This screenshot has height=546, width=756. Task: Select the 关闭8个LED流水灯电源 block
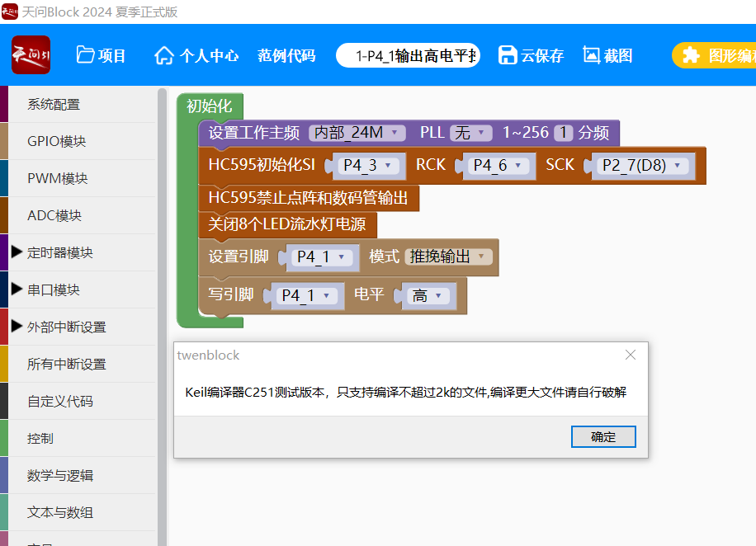pyautogui.click(x=287, y=224)
